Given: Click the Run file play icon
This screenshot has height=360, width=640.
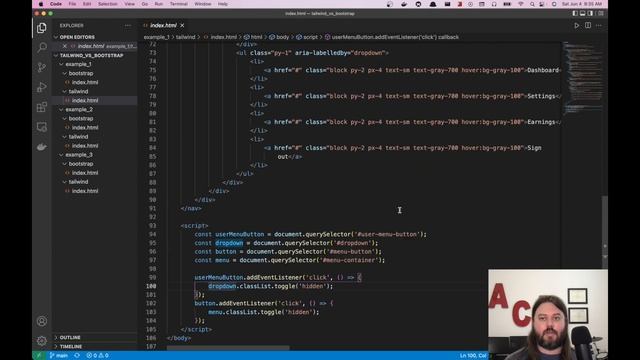Looking at the screenshot, I should click(x=577, y=25).
